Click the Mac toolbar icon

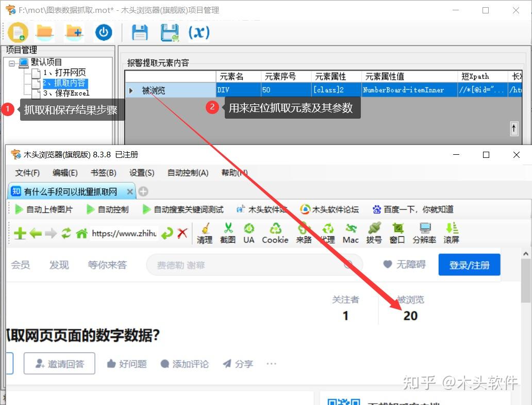click(351, 233)
